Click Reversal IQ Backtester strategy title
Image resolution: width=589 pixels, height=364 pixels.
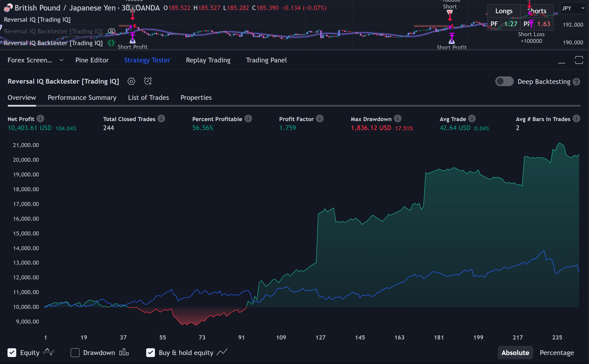click(63, 81)
